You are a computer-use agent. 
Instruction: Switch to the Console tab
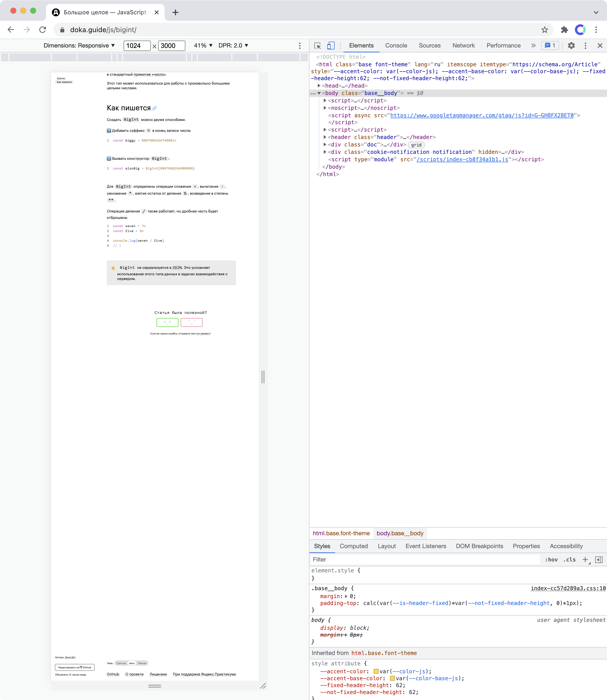(396, 46)
